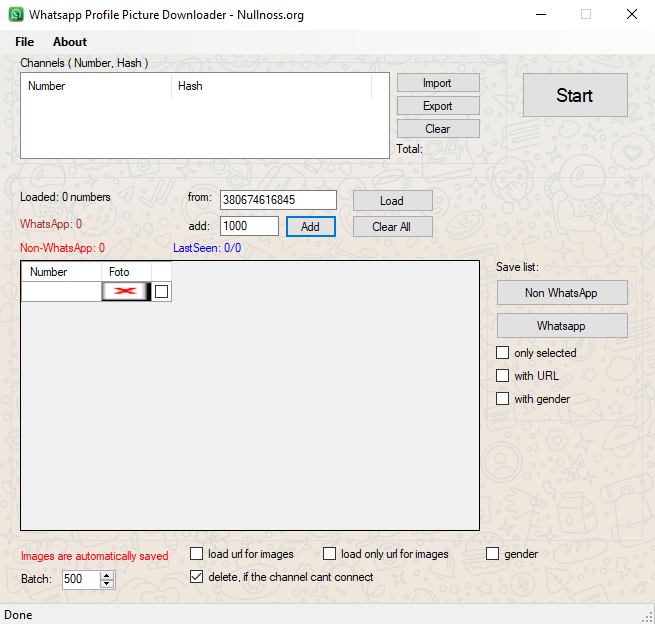Viewport: 655px width, 624px height.
Task: Sort by the Hash column header
Action: 270,86
